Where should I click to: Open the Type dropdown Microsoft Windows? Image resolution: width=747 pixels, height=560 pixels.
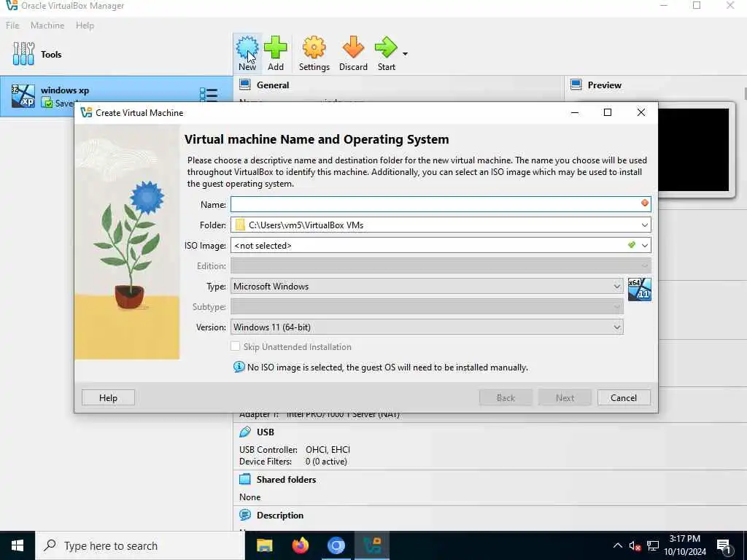427,286
